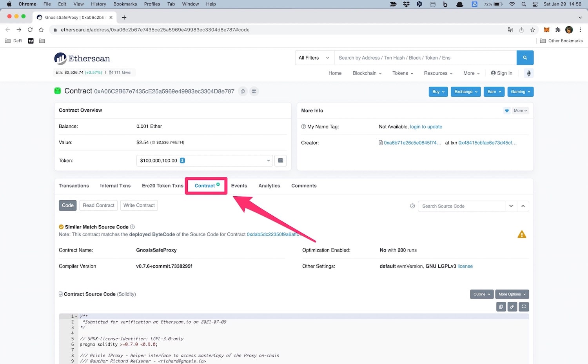The height and width of the screenshot is (364, 588).
Task: Expand Tokens navigation menu
Action: pos(403,73)
